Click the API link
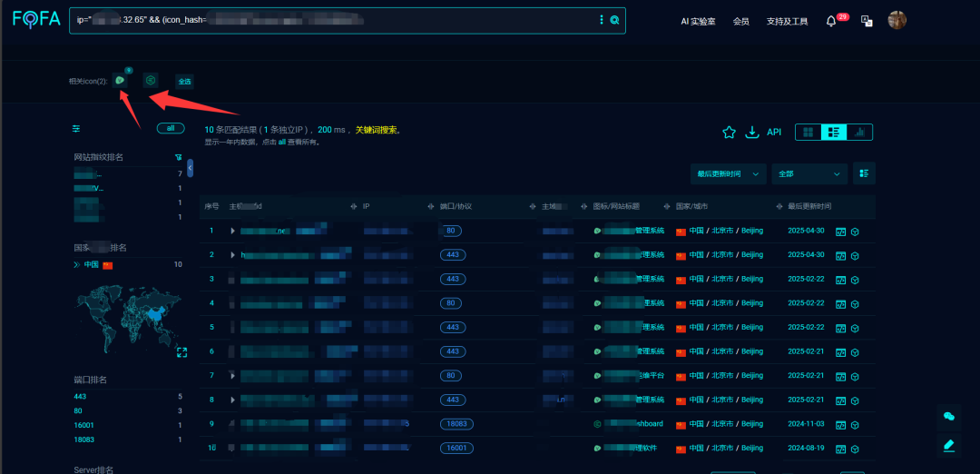This screenshot has width=980, height=474. pos(774,132)
